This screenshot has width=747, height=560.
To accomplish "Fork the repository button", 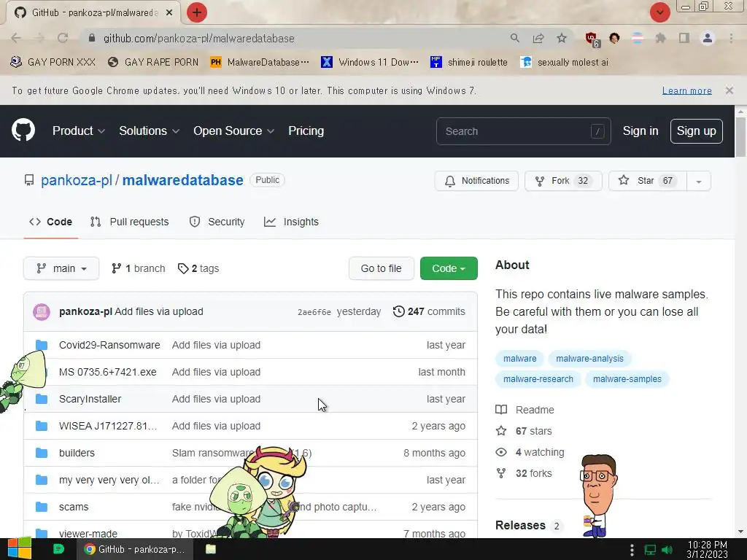I will click(563, 181).
